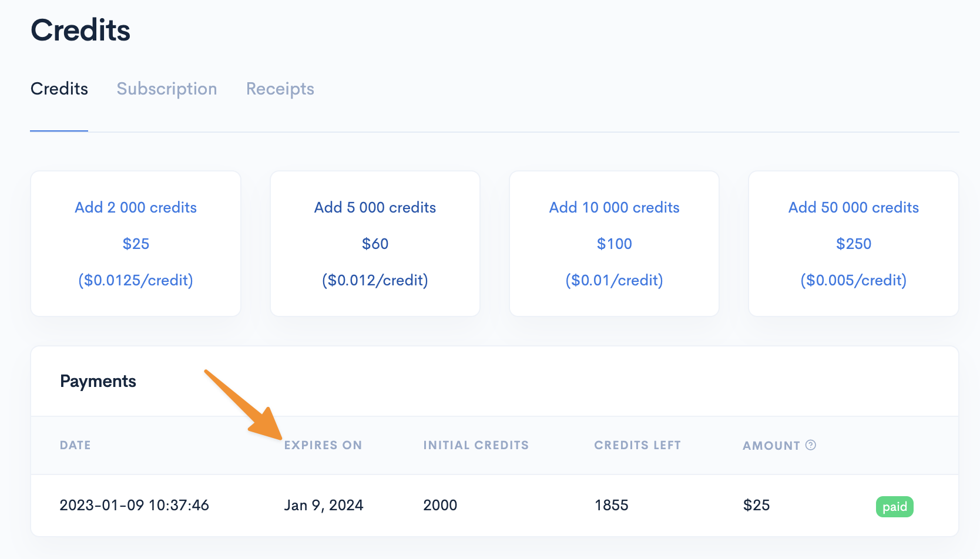Image resolution: width=980 pixels, height=559 pixels.
Task: Select the Add 10 000 credits package
Action: (614, 207)
